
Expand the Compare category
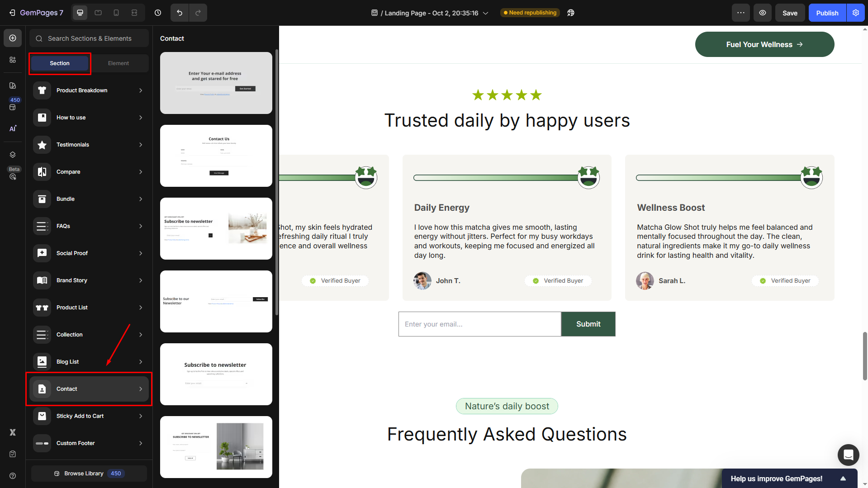point(89,172)
